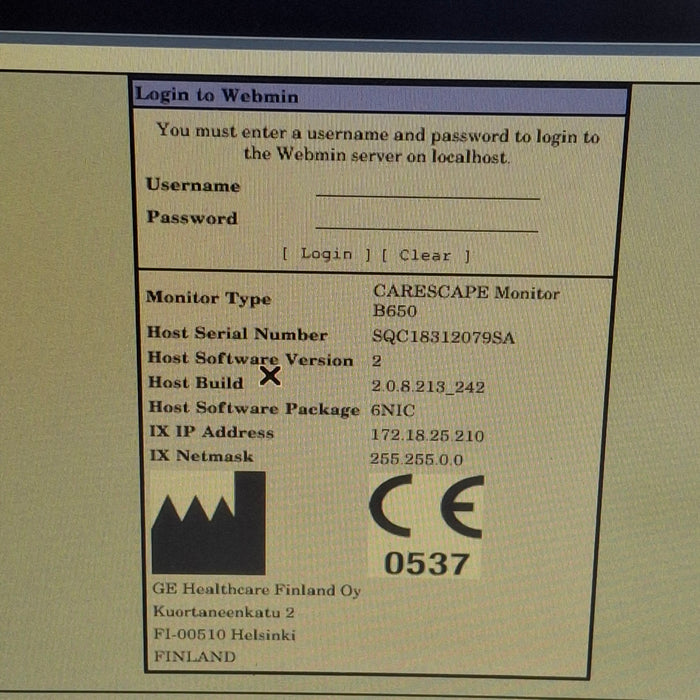
Task: Click the Host Serial Number label
Action: click(x=238, y=333)
